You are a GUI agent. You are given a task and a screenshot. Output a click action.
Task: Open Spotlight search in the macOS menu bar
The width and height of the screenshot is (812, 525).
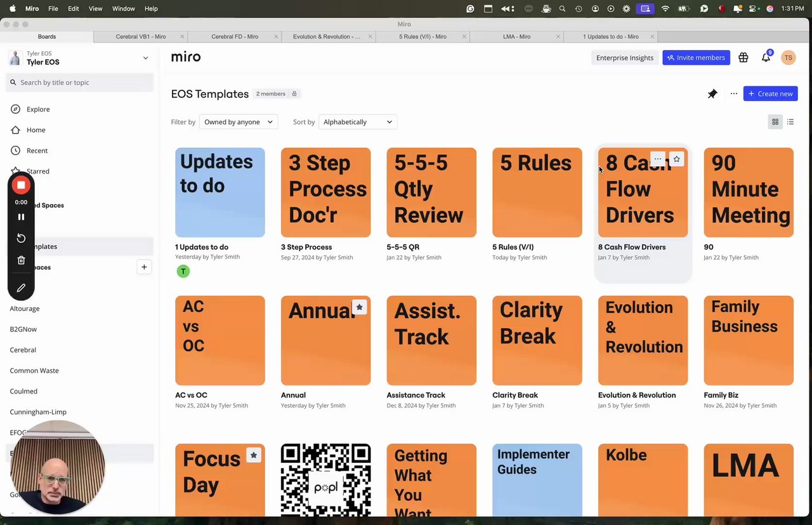tap(562, 9)
